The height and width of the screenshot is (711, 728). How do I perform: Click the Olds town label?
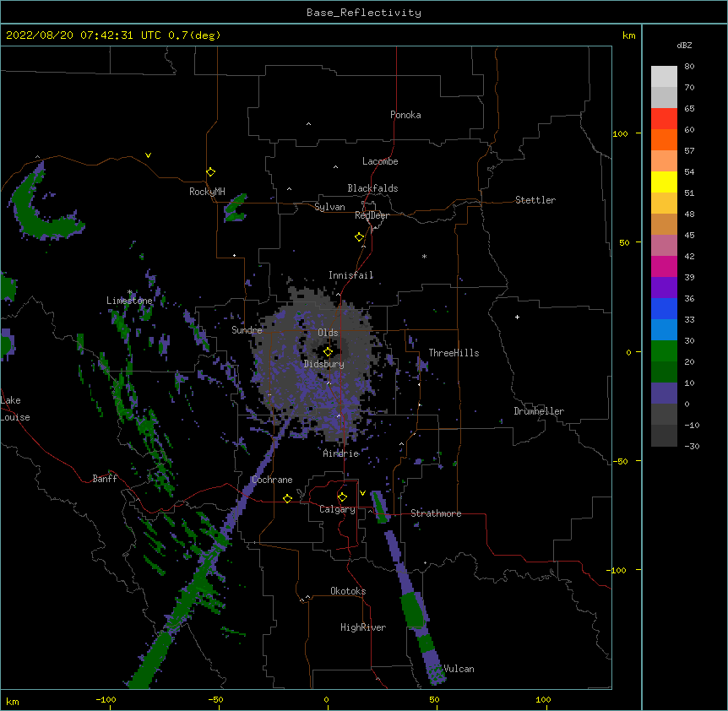pos(328,333)
